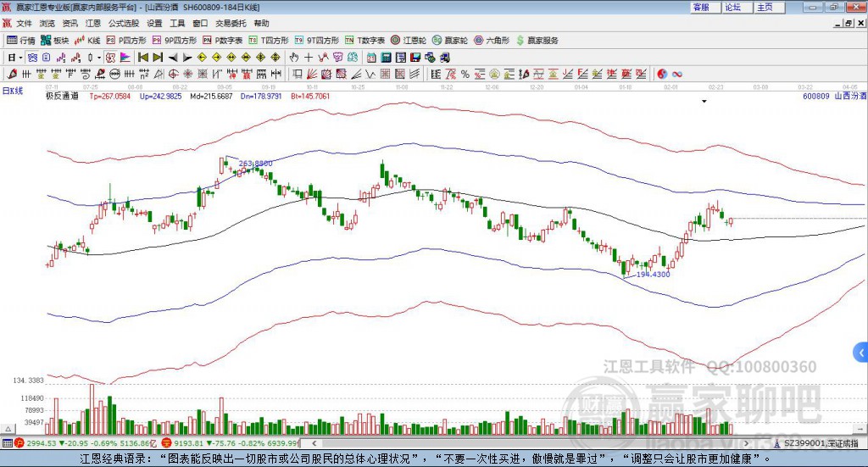Click the 沪 Shanghai index status icon
The image size is (868, 467).
[19, 443]
